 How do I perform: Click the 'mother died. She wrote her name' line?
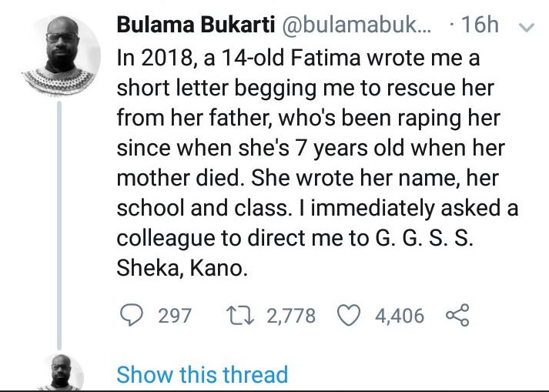click(307, 179)
